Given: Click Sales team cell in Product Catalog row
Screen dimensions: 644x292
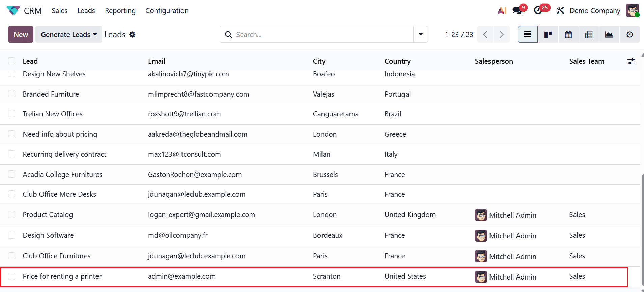Looking at the screenshot, I should click(x=577, y=215).
